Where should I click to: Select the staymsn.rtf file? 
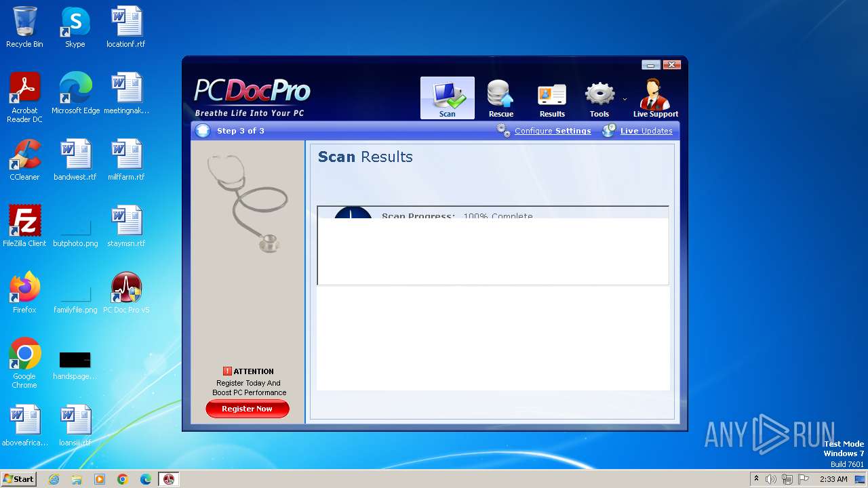point(126,226)
